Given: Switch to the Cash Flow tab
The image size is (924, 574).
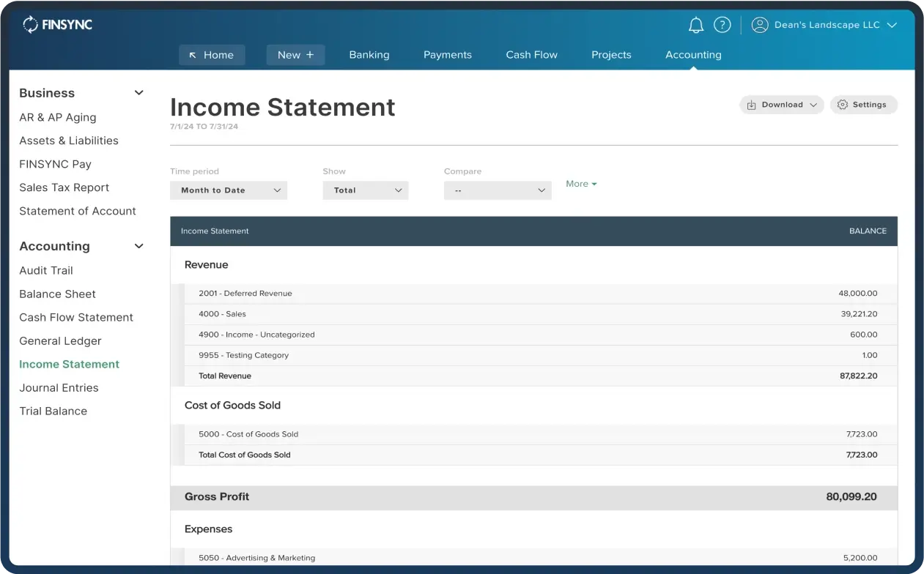Looking at the screenshot, I should coord(531,55).
